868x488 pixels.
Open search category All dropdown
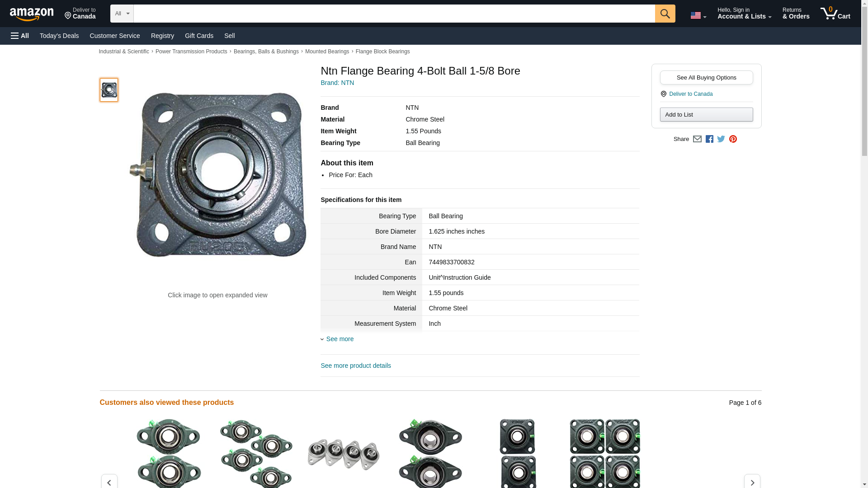[x=122, y=14]
